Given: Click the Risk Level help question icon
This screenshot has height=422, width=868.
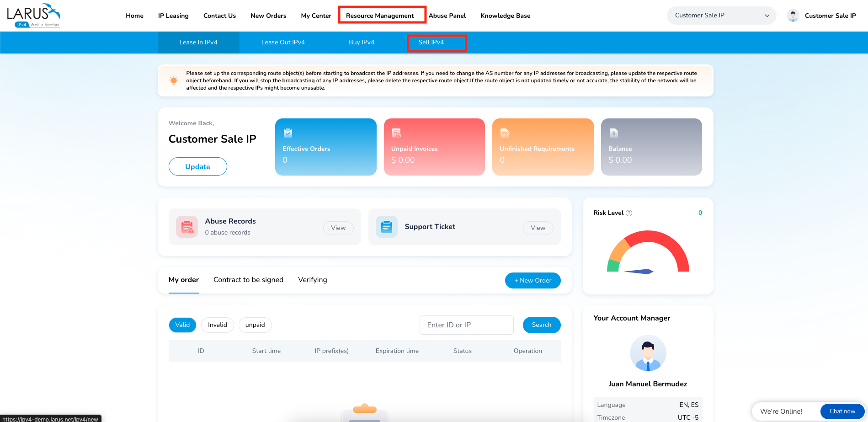Looking at the screenshot, I should 629,213.
